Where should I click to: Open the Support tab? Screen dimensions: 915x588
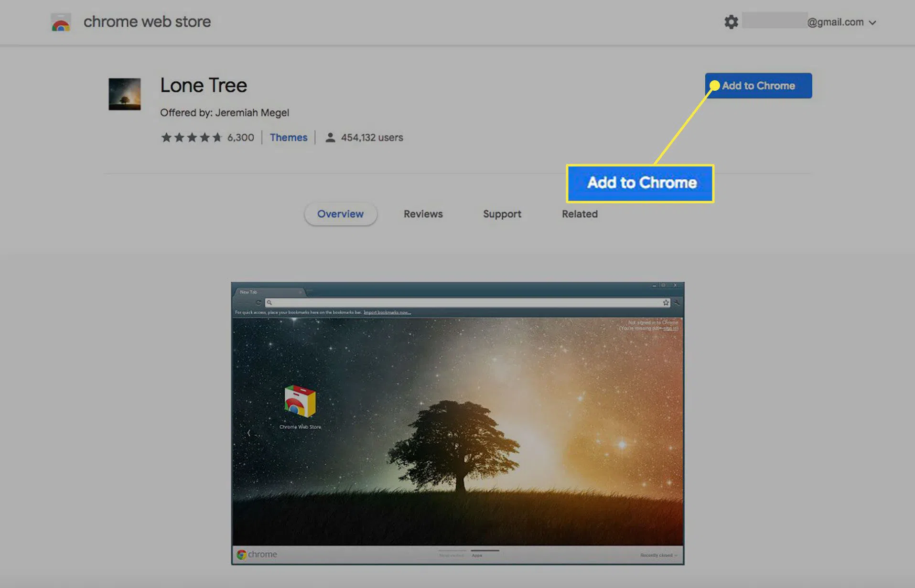tap(502, 214)
